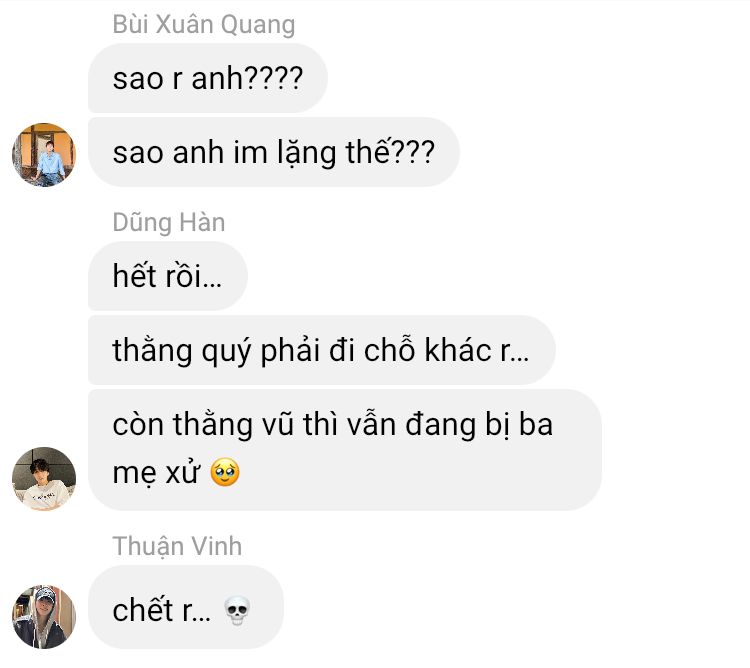Select the sender name Bùi Xuân Quang
The image size is (750, 668).
coord(204,24)
